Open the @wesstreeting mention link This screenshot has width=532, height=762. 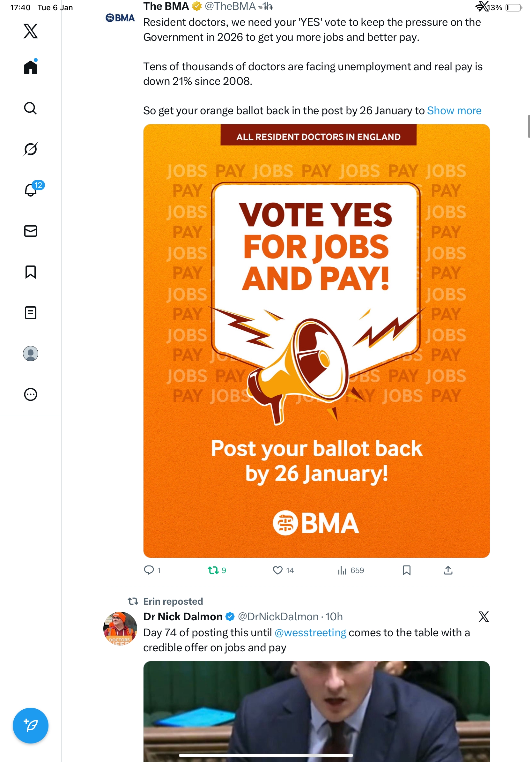(x=310, y=632)
